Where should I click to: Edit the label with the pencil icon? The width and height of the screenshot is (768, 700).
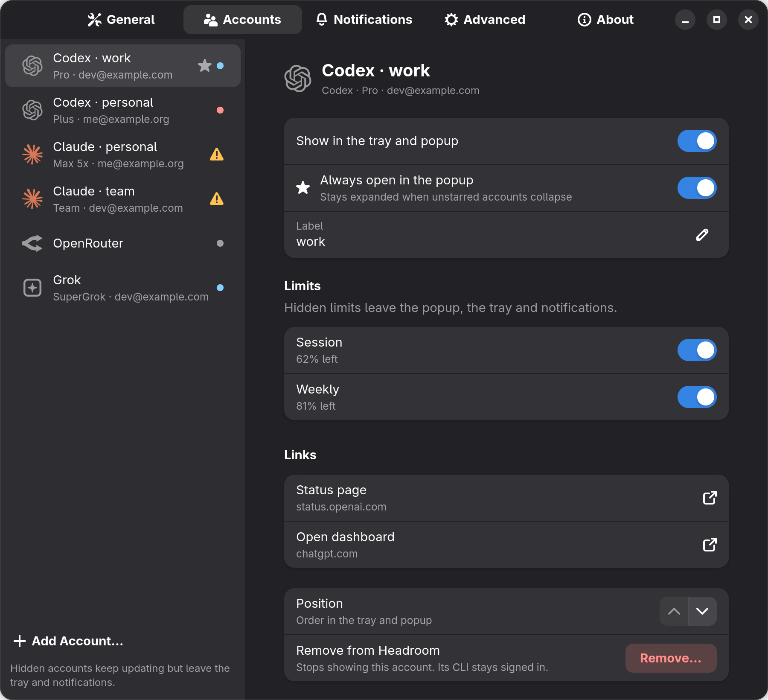tap(702, 235)
